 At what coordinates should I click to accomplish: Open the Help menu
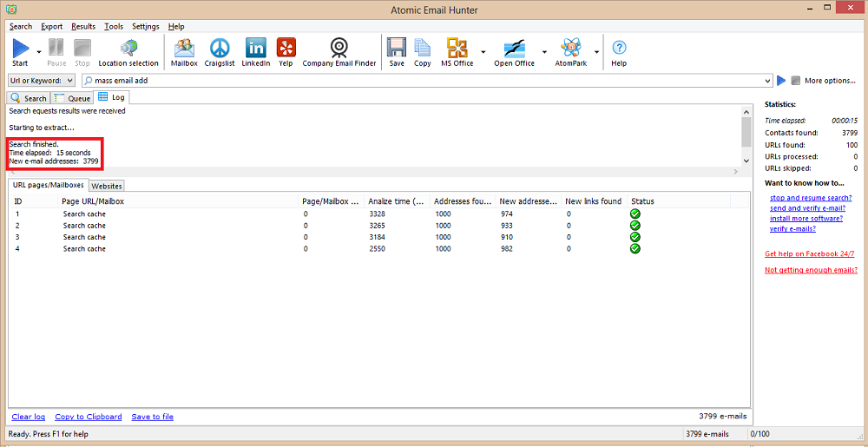176,27
